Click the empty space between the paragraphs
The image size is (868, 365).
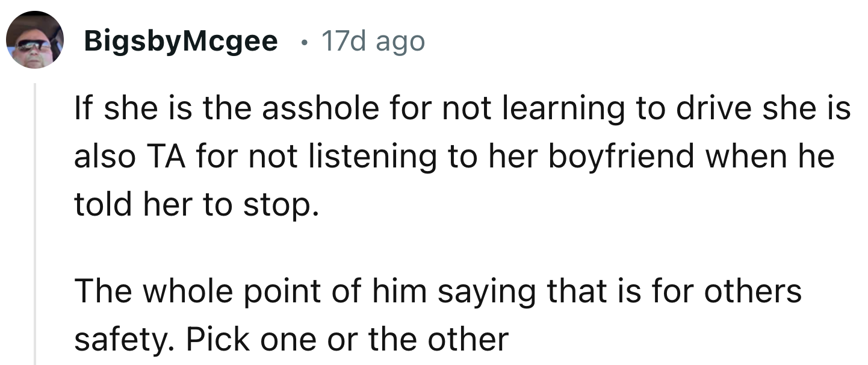pos(421,247)
